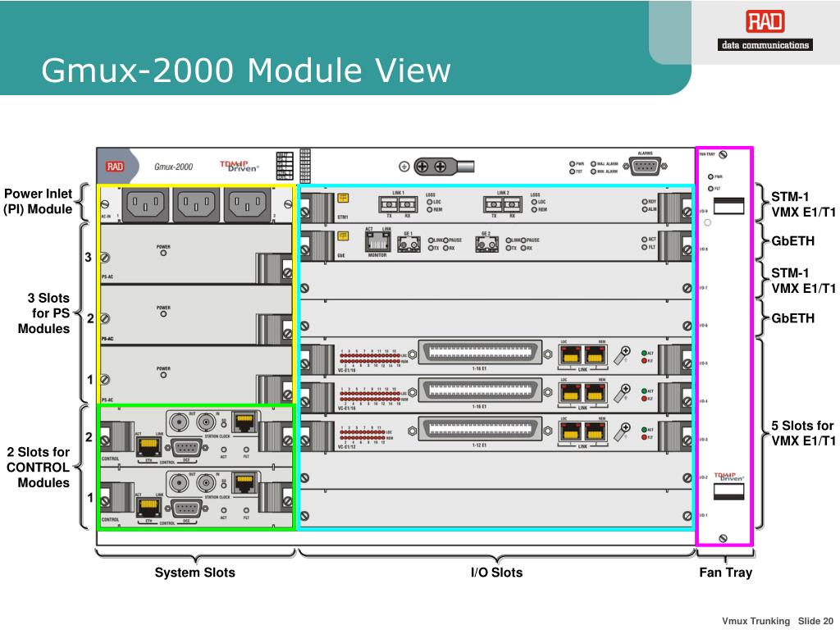
Task: Select the 2 Slots for CONTROL Modules label
Action: (x=38, y=467)
